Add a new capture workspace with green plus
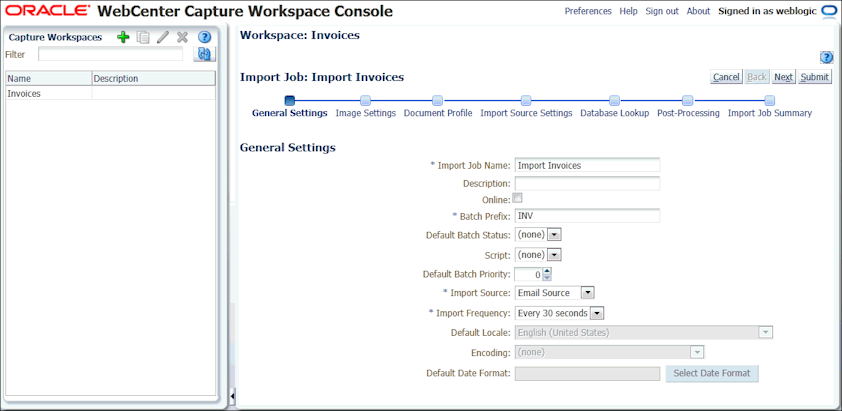Viewport: 842px width, 411px height. coord(124,37)
